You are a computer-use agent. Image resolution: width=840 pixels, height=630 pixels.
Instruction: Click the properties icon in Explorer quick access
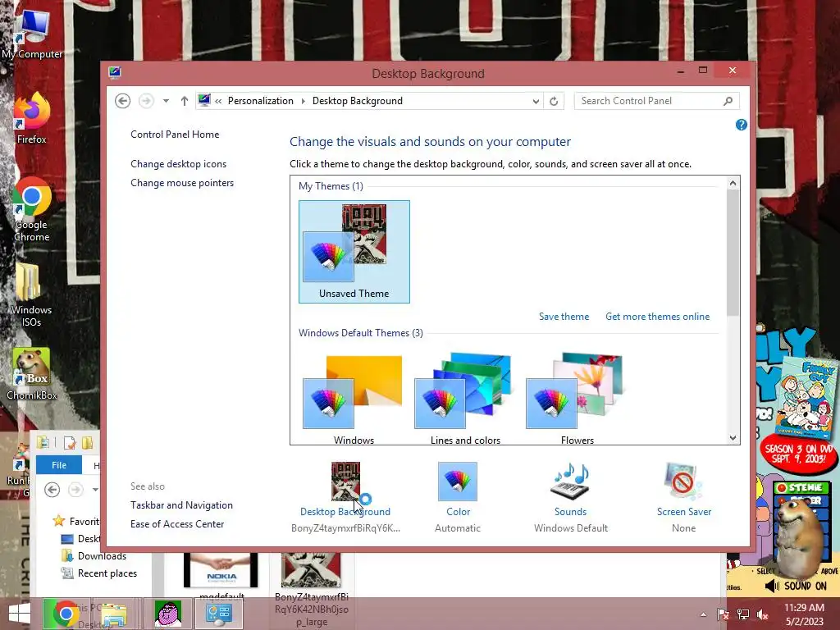point(69,442)
